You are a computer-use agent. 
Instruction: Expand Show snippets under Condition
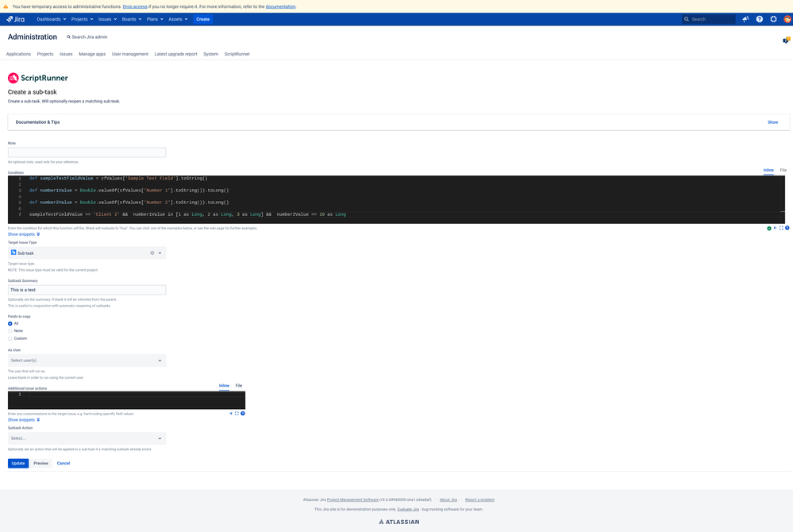pos(24,235)
